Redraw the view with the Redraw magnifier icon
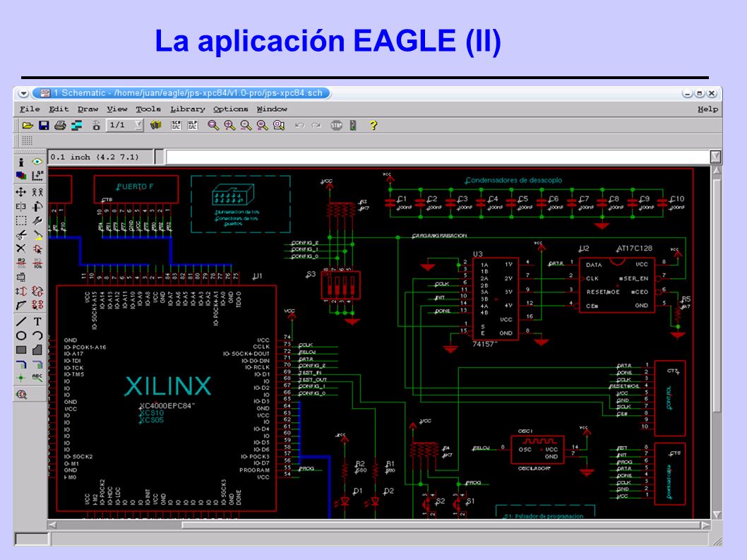Image resolution: width=747 pixels, height=560 pixels. [x=262, y=125]
